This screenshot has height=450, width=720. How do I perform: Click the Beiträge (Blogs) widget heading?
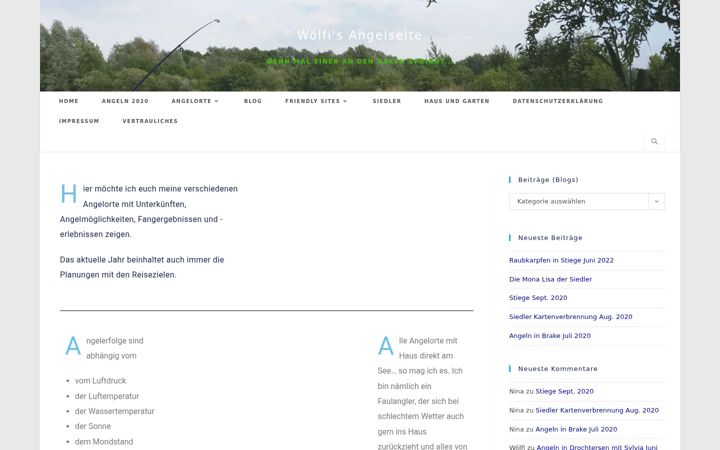[x=548, y=180]
